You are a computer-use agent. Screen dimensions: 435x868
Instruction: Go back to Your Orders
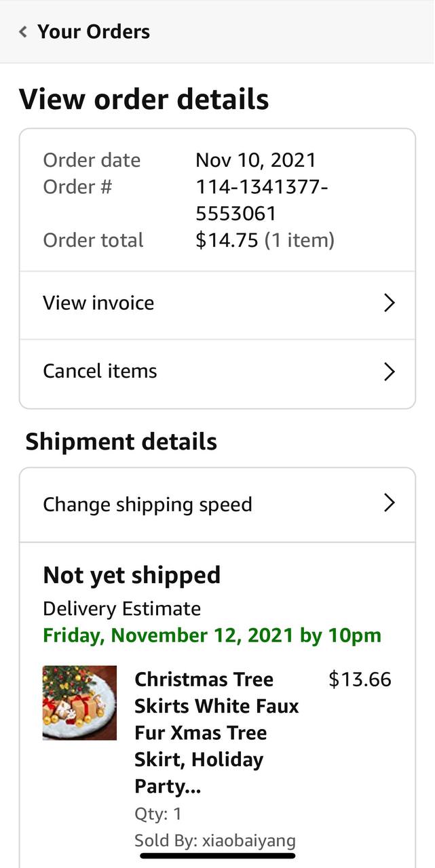[94, 31]
